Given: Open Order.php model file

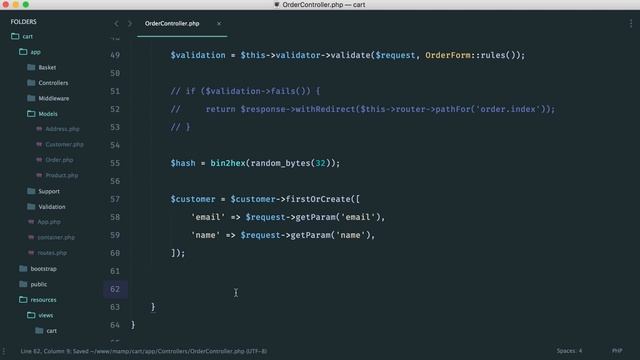Looking at the screenshot, I should point(60,160).
